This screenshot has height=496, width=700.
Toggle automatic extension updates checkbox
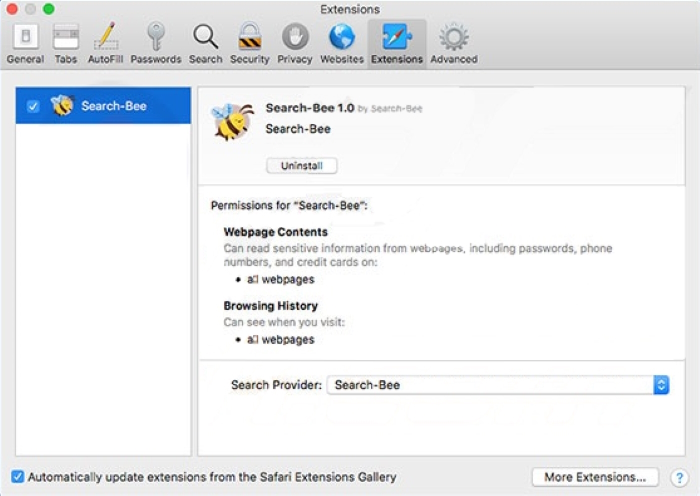coord(17,477)
